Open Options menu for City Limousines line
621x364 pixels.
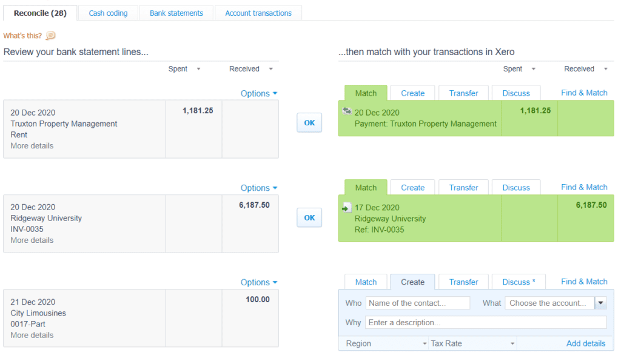tap(259, 282)
